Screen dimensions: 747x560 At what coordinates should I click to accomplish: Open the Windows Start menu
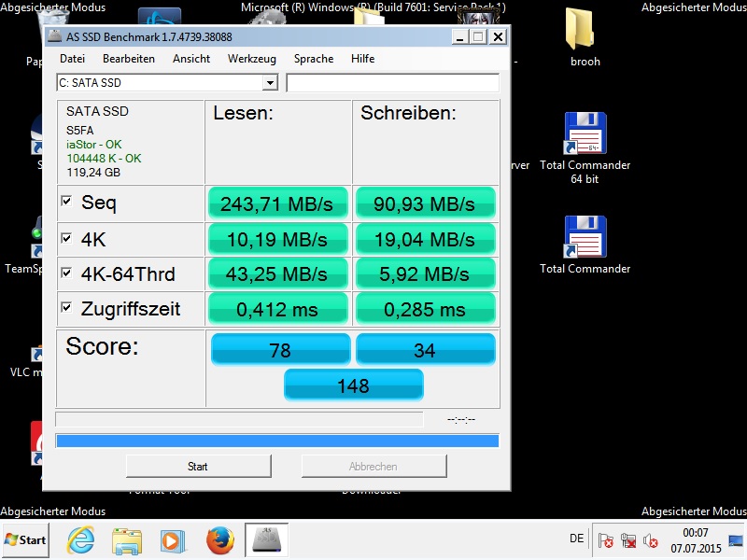pos(25,540)
